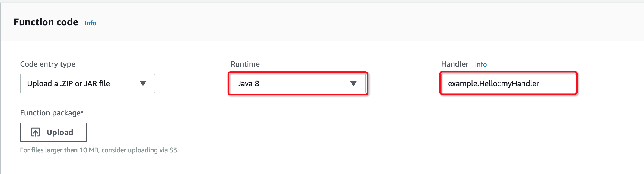Image resolution: width=644 pixels, height=174 pixels.
Task: Click the hint about uploading via S3
Action: [x=99, y=150]
